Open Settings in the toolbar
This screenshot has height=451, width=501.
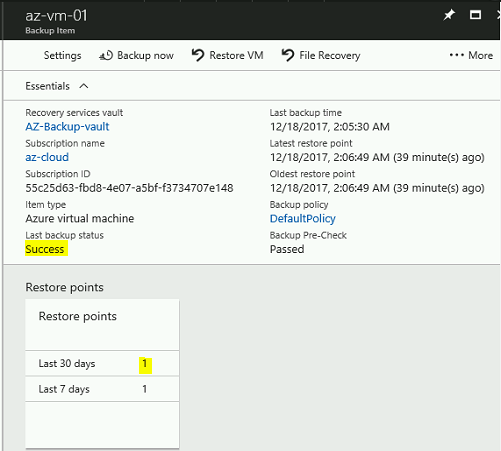62,55
